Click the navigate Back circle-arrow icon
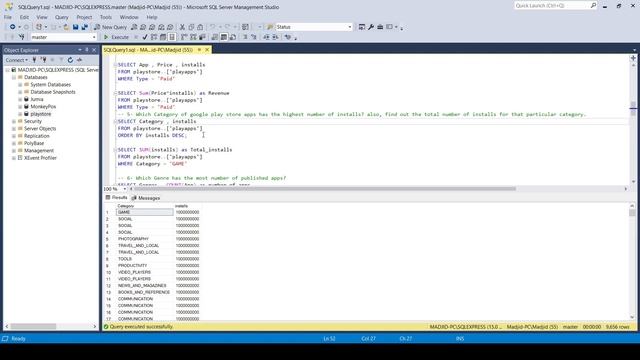Image resolution: width=640 pixels, height=360 pixels. (x=13, y=27)
